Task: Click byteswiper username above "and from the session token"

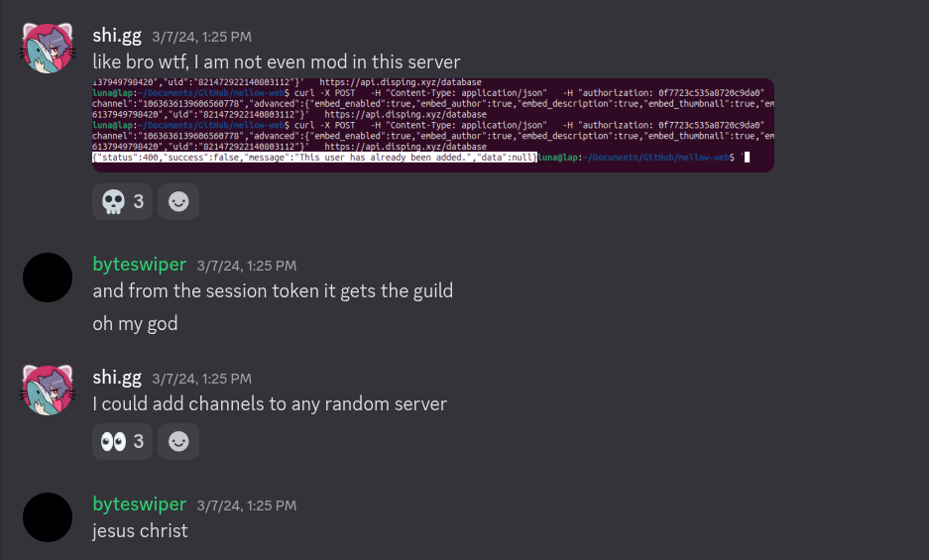Action: pos(139,265)
